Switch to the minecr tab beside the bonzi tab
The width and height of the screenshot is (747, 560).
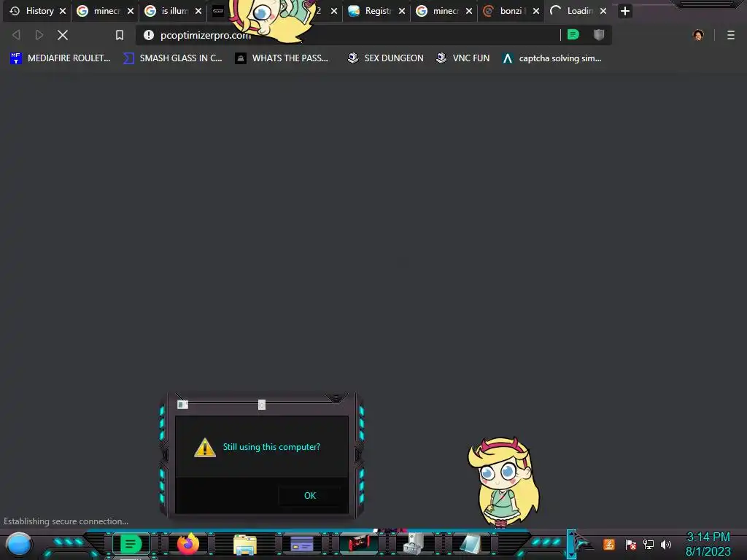(x=444, y=11)
